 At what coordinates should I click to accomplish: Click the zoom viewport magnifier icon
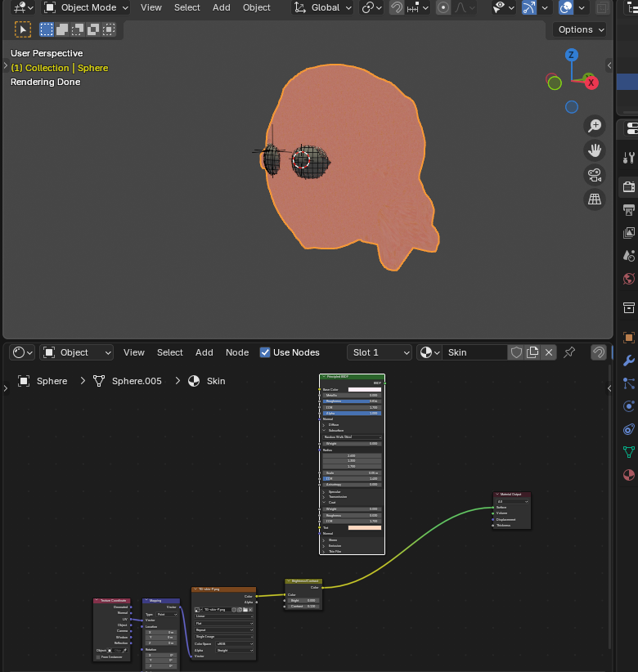(x=595, y=126)
